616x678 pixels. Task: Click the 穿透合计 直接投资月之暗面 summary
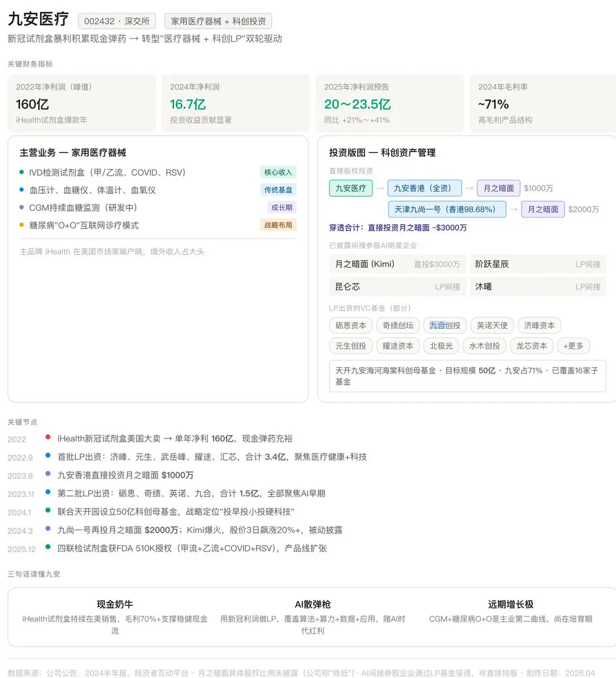coord(398,228)
